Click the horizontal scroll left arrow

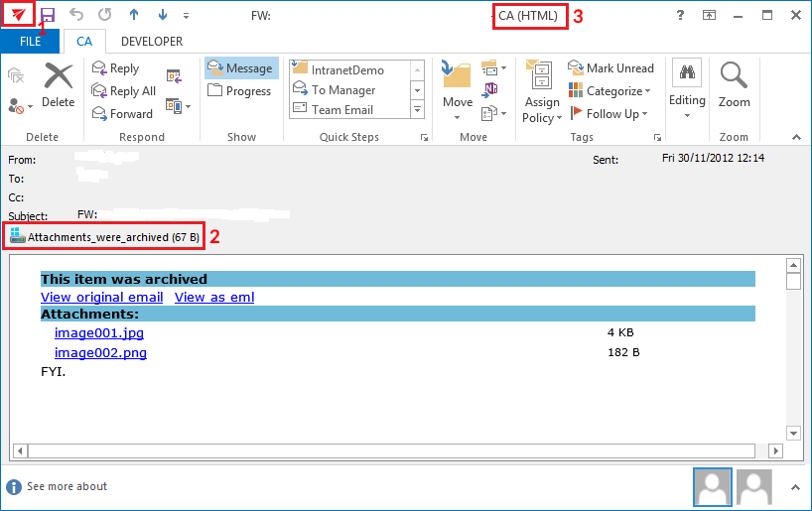[x=20, y=450]
